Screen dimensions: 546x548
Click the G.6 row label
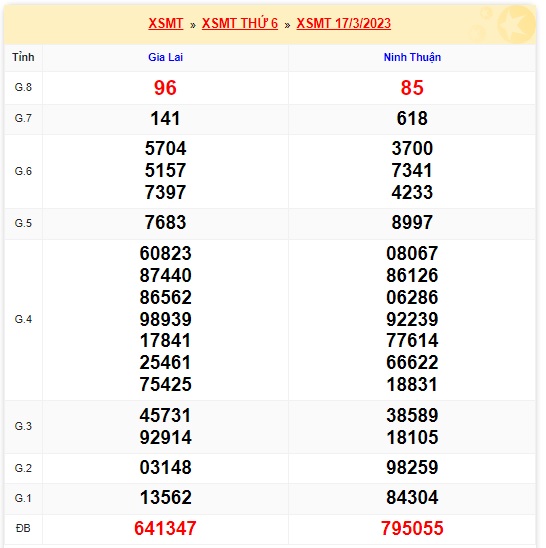(23, 171)
